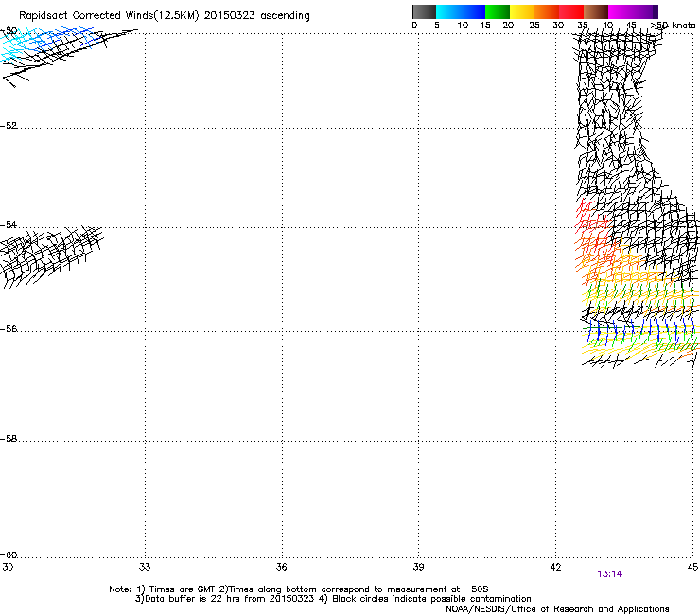This screenshot has height=615, width=700.
Task: Click the latitude label -60
Action: pos(9,555)
